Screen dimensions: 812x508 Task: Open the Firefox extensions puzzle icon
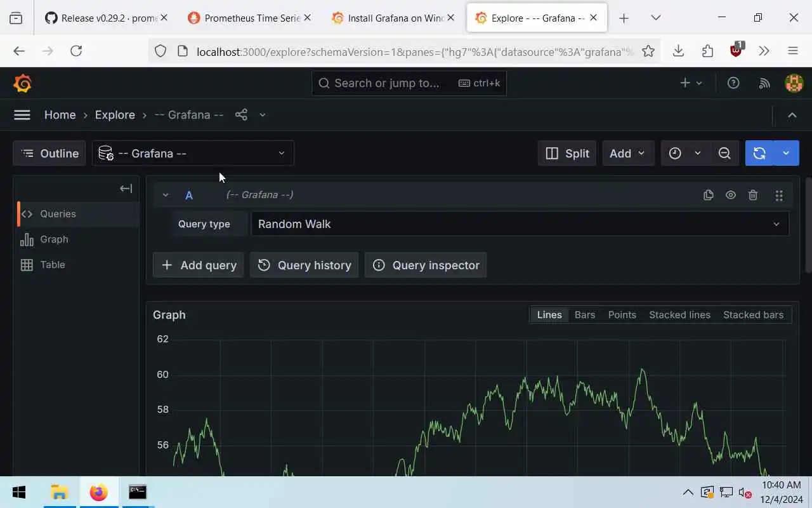coord(707,51)
